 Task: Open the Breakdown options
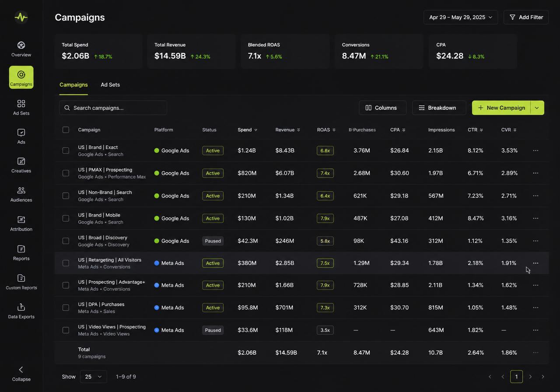click(439, 108)
